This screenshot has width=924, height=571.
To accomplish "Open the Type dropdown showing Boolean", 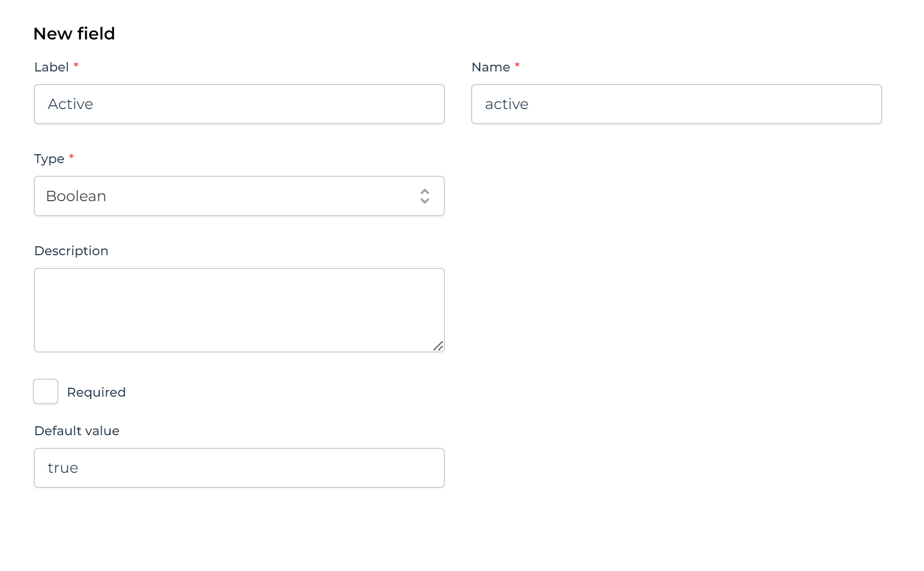I will pos(239,196).
